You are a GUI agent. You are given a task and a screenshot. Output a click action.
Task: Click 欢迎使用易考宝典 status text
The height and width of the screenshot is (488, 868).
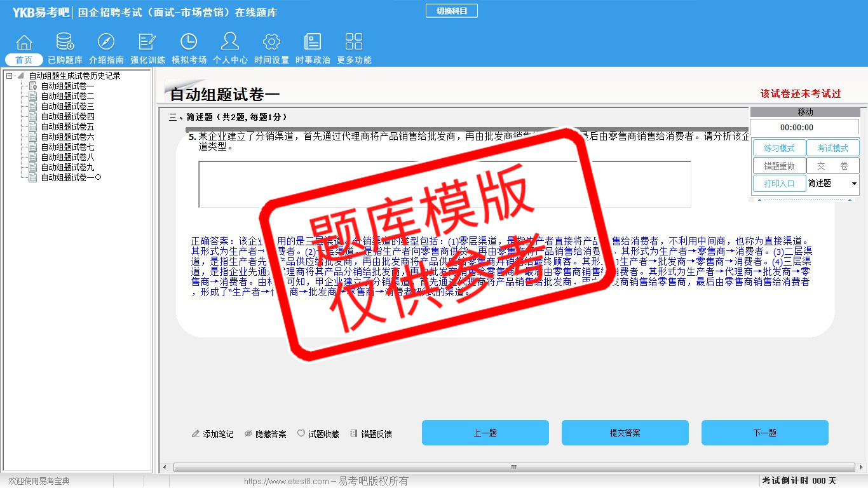[x=39, y=482]
